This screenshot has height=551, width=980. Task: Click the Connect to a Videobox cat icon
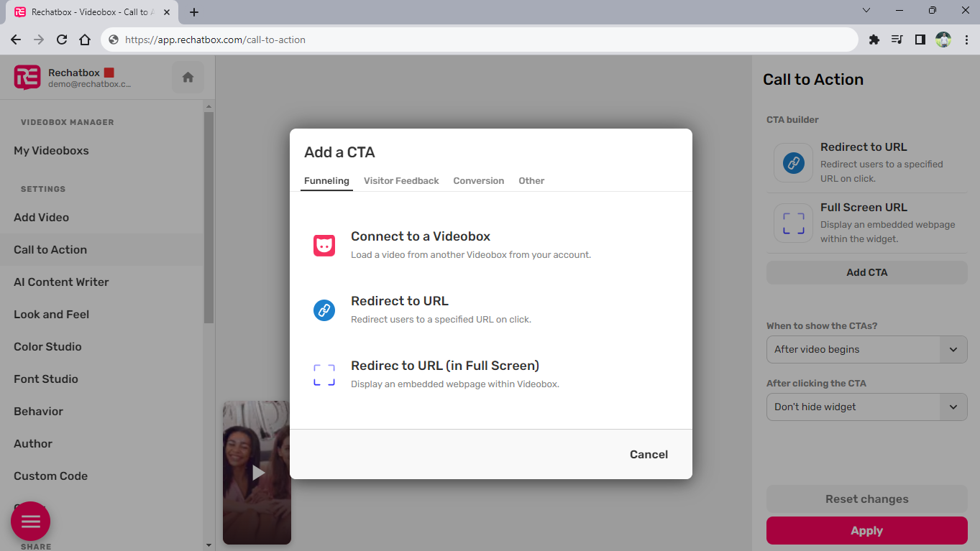point(324,245)
